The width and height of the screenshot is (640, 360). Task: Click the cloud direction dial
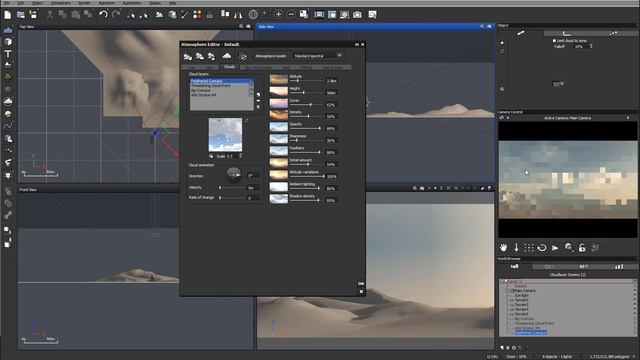233,175
